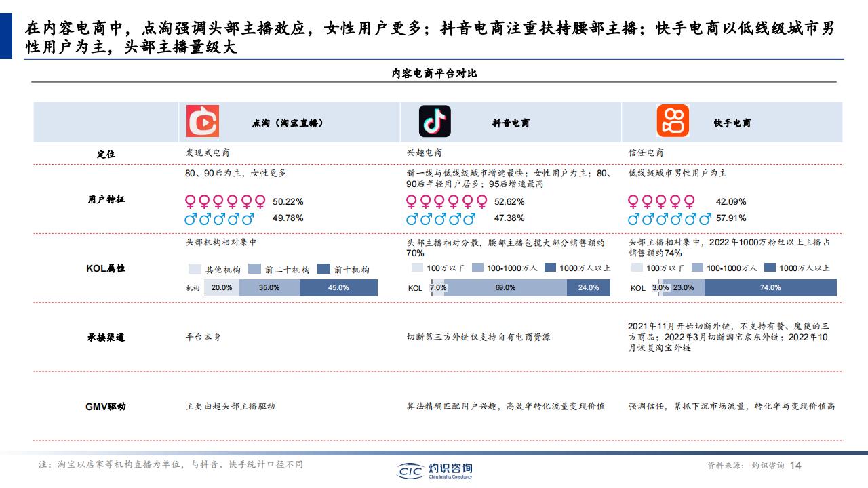
Task: Click the 其他机构 legend swatch
Action: pyautogui.click(x=195, y=269)
